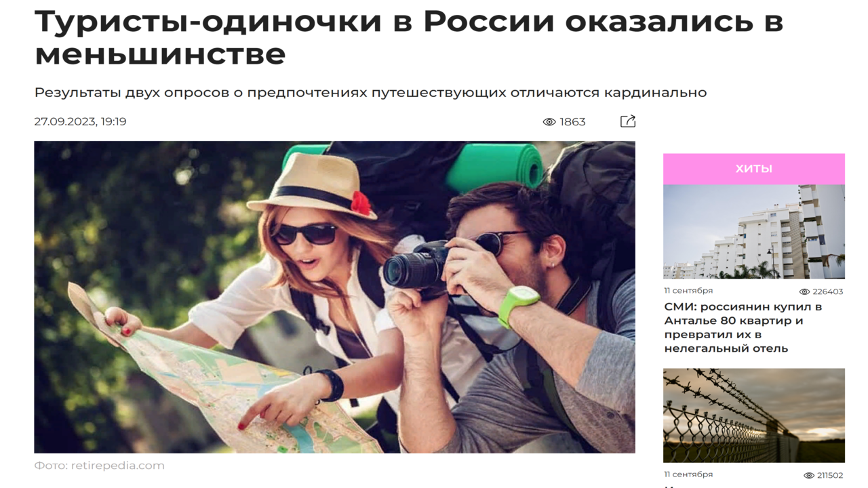Click the view count number 1863
The height and width of the screenshot is (488, 868).
click(572, 122)
